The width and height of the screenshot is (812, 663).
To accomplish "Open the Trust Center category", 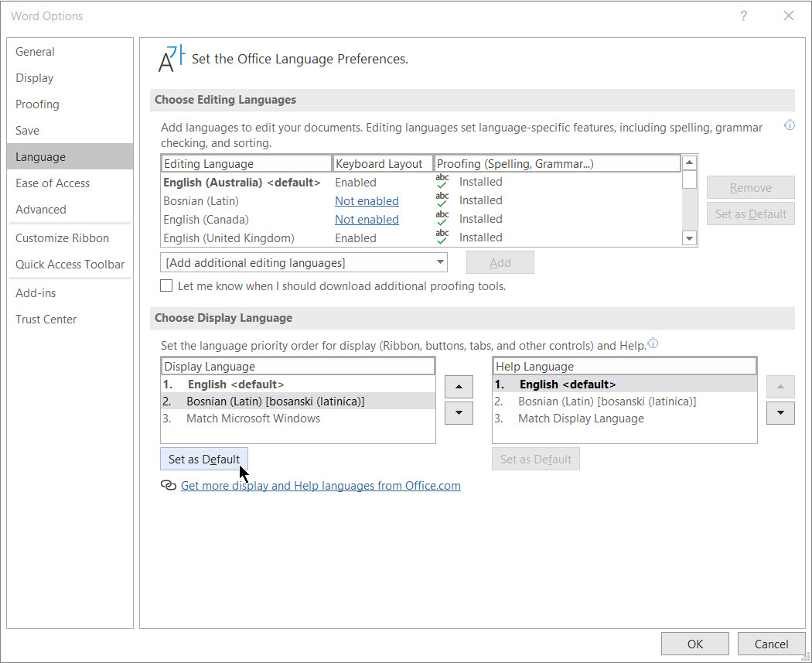I will [46, 320].
